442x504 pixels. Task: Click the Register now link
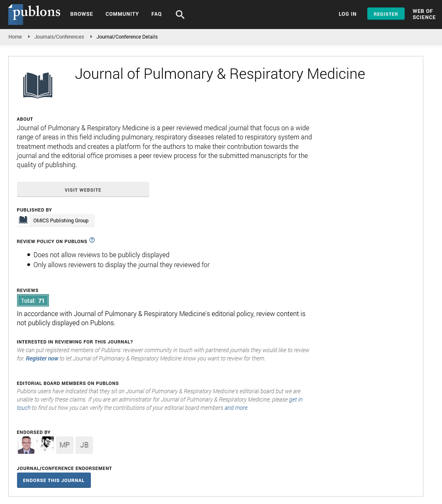[x=42, y=358]
